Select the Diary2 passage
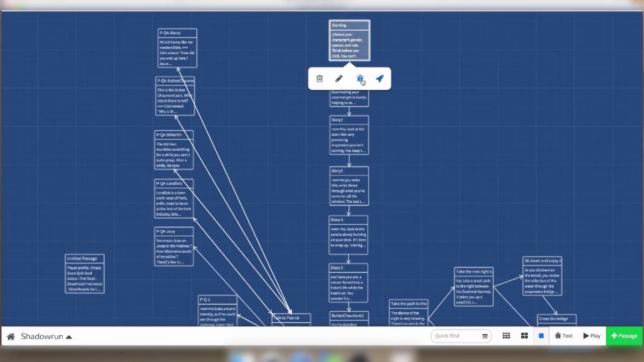The height and width of the screenshot is (362, 644). coord(349,135)
